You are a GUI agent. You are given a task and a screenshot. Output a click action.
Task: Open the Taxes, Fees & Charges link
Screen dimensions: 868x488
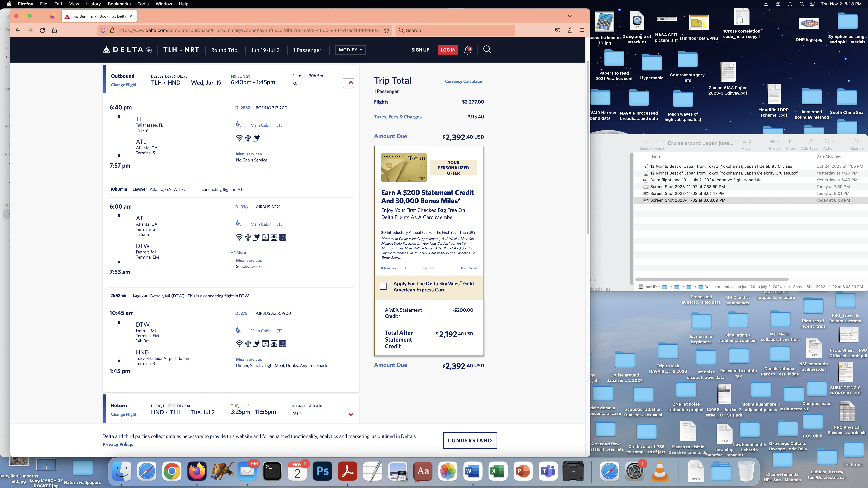pos(398,117)
